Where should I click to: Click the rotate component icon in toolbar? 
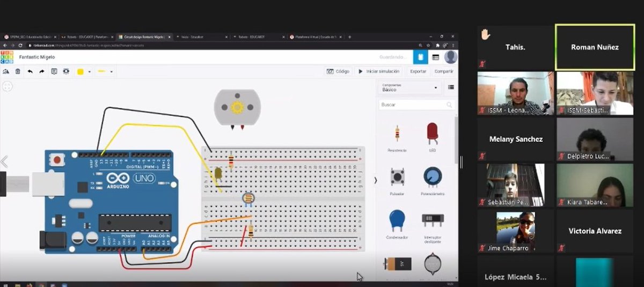click(x=6, y=71)
